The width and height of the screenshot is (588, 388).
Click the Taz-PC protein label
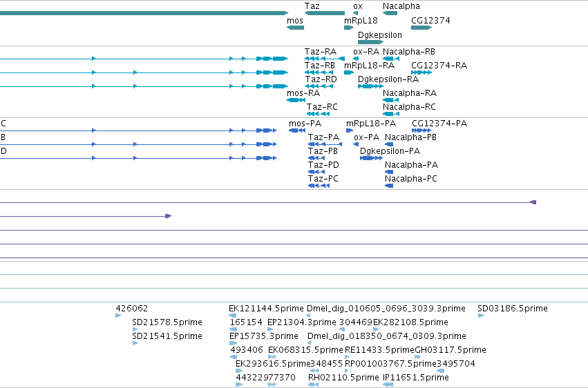pos(323,179)
